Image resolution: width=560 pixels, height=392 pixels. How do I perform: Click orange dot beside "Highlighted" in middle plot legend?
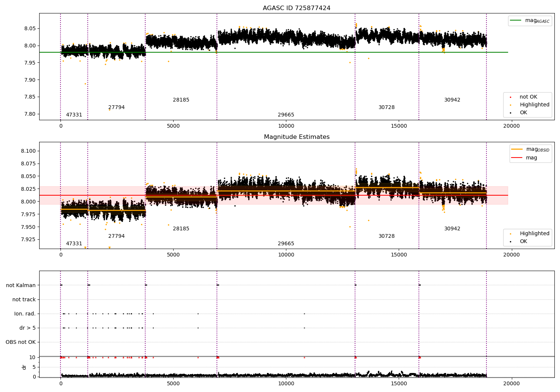pos(511,234)
